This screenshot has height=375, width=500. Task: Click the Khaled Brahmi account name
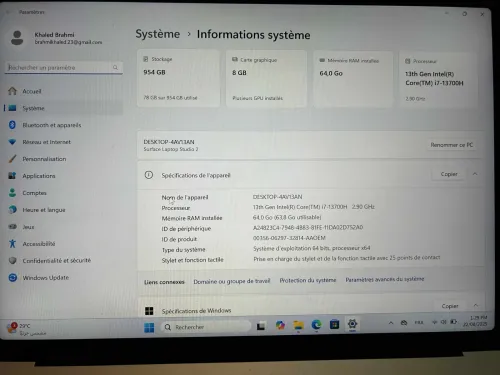(x=54, y=35)
